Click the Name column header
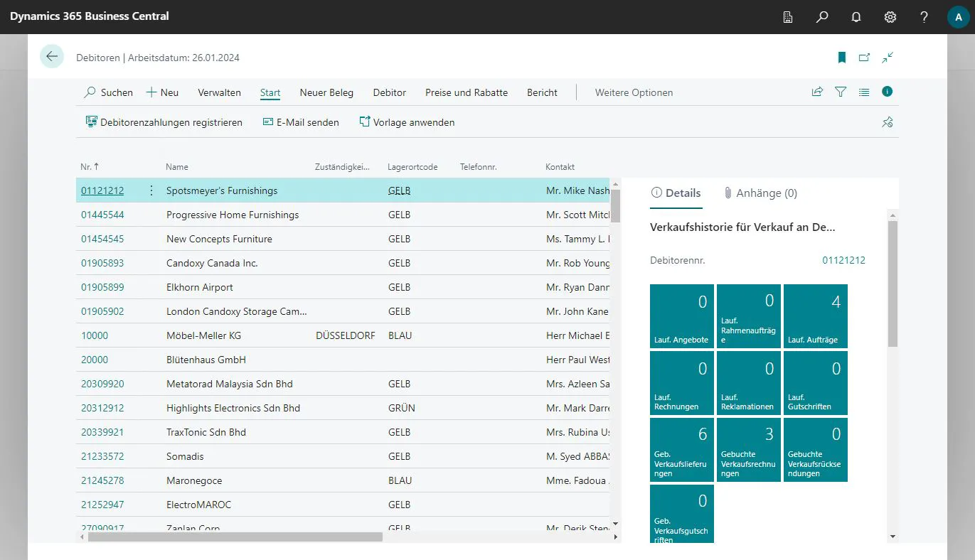Viewport: 975px width, 560px height. click(177, 167)
